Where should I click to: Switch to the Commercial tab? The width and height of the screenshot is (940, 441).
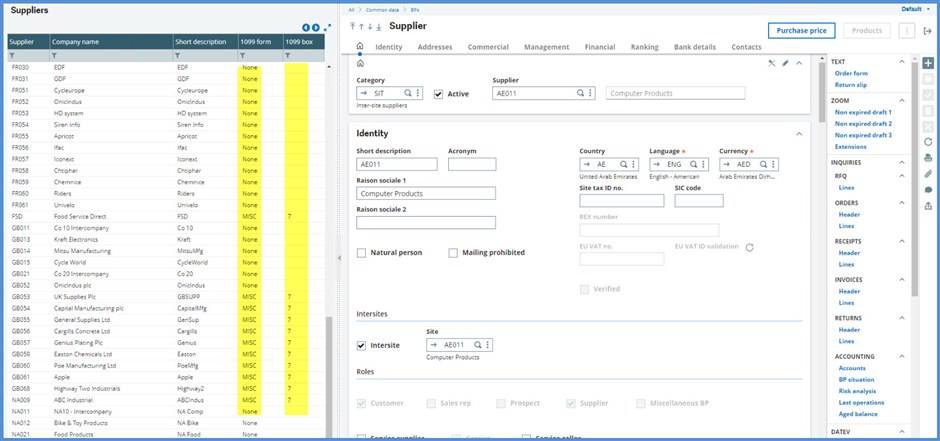coord(488,47)
